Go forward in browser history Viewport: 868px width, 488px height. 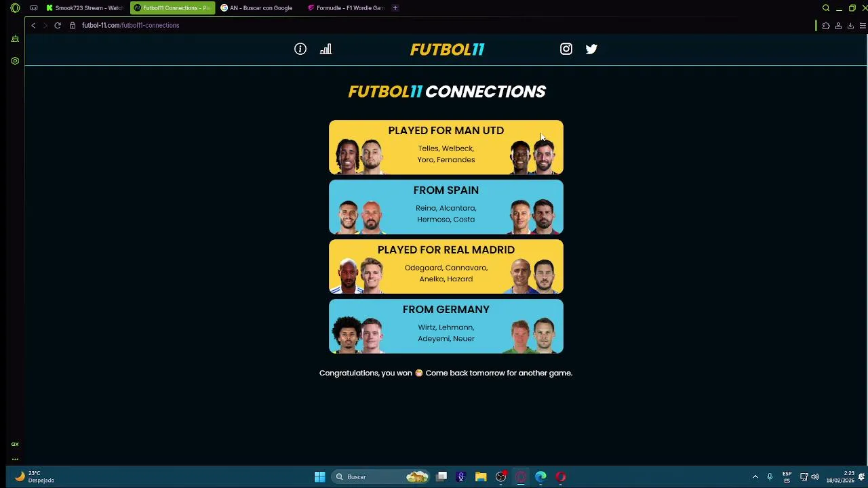pyautogui.click(x=45, y=25)
